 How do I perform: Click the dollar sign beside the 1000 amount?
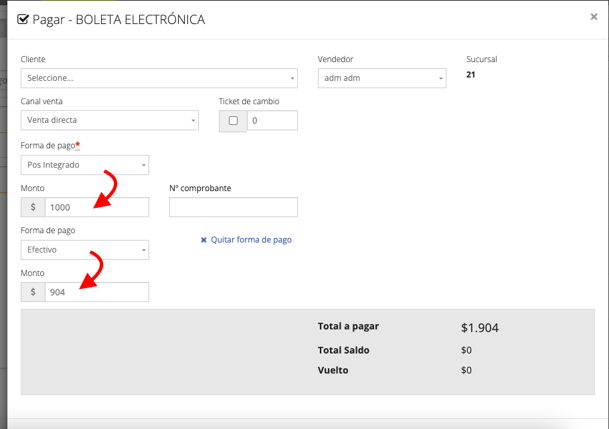[33, 207]
